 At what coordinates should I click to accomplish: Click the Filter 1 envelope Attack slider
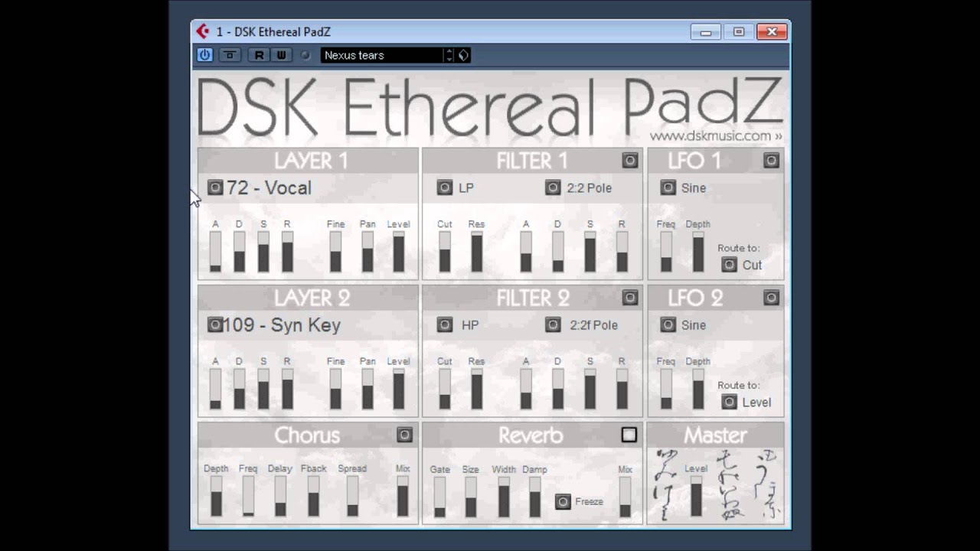tap(526, 252)
